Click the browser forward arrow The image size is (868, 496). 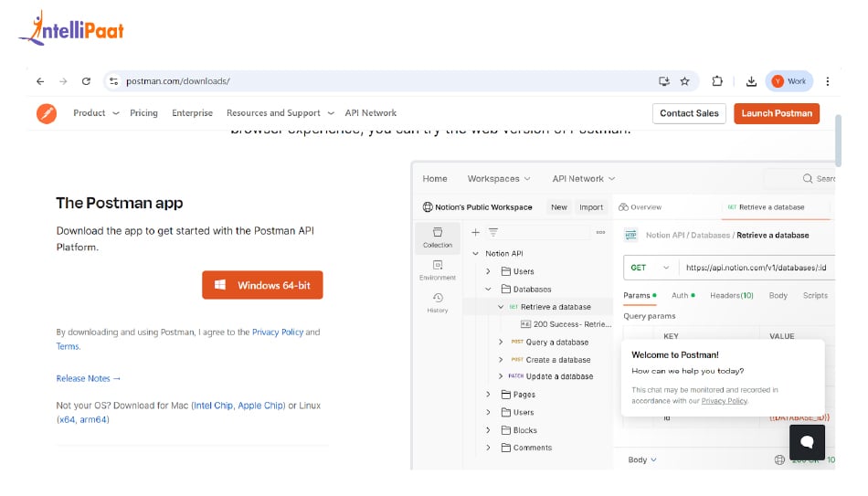pos(63,81)
